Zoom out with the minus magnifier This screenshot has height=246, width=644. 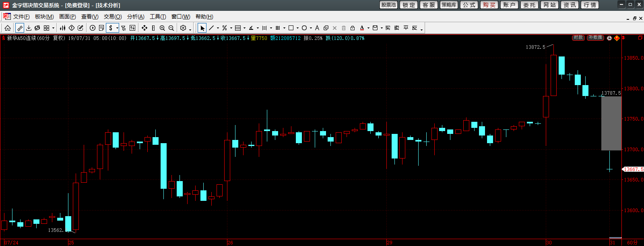[x=171, y=28]
